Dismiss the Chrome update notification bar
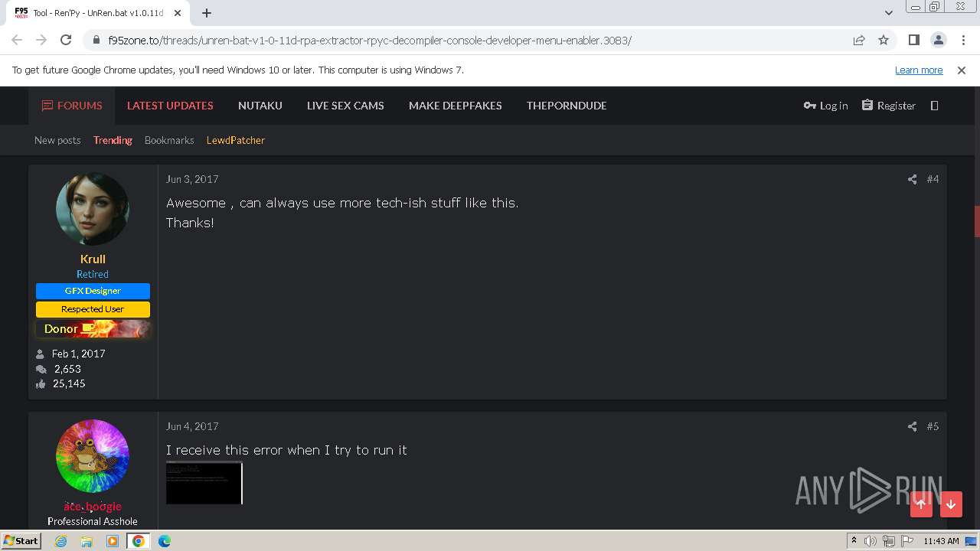The image size is (980, 551). coord(962,70)
